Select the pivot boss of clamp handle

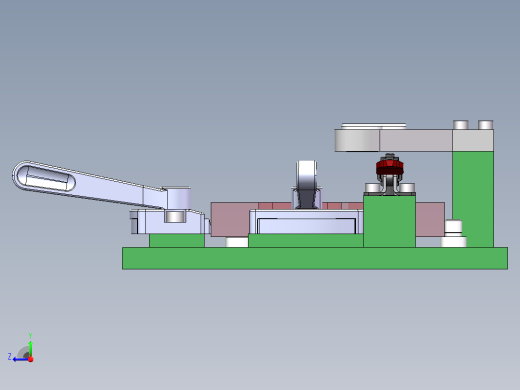click(178, 198)
